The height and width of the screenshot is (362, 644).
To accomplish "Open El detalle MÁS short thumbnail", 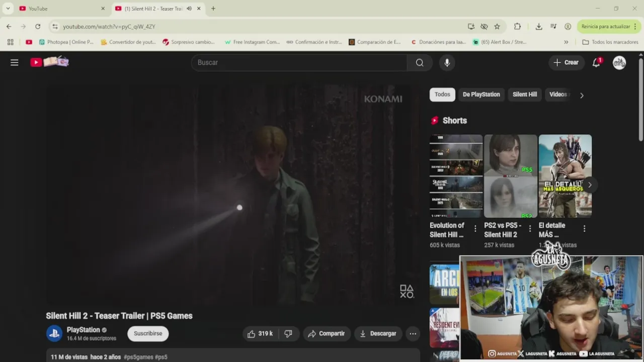I will 565,175.
